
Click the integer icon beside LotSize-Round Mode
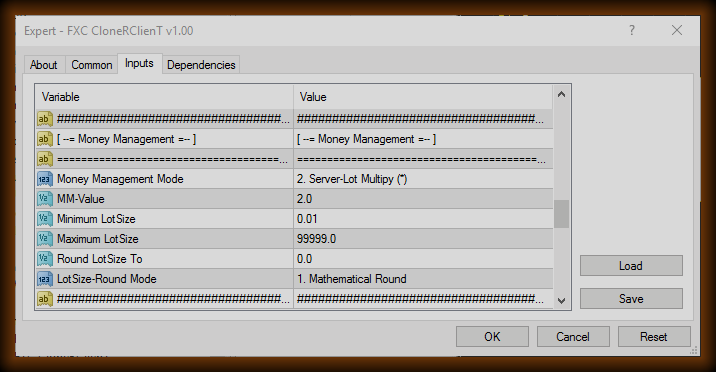(x=44, y=279)
